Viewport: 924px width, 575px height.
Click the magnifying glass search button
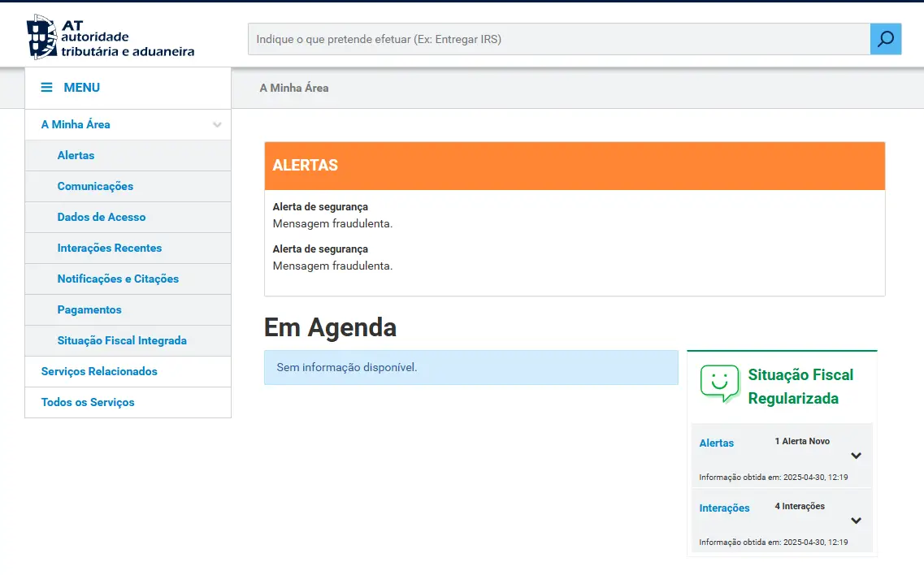click(x=885, y=39)
